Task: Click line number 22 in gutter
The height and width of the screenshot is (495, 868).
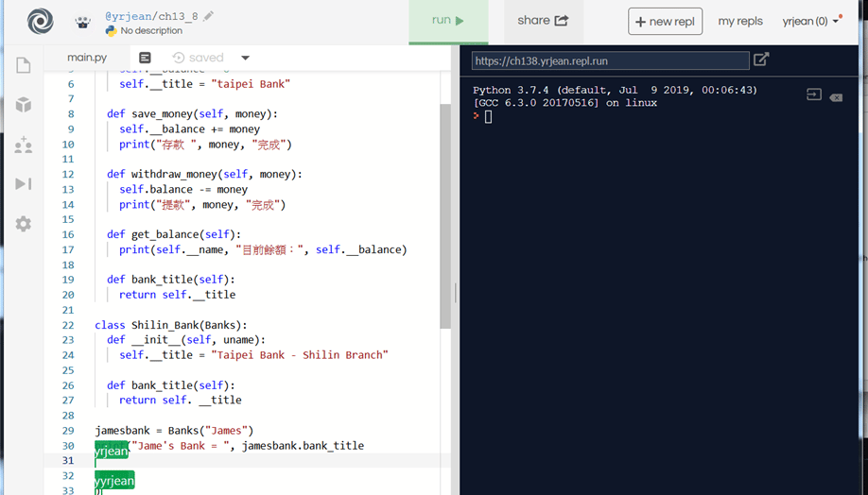Action: pyautogui.click(x=67, y=325)
